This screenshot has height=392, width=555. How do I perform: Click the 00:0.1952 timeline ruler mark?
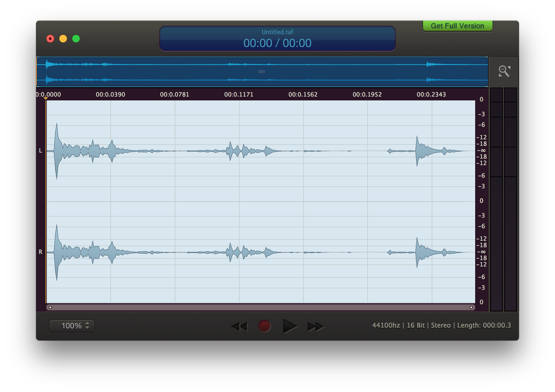coord(367,95)
